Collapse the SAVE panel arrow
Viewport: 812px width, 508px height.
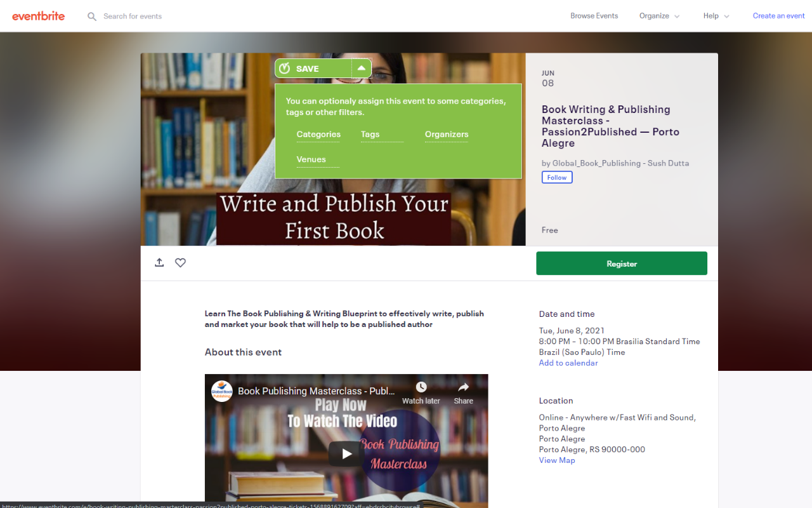click(x=361, y=68)
